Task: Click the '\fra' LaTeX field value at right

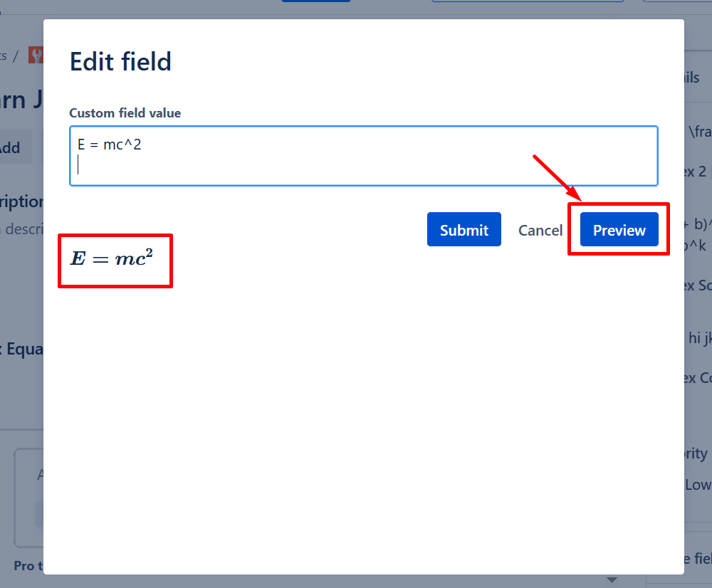Action: coord(699,132)
